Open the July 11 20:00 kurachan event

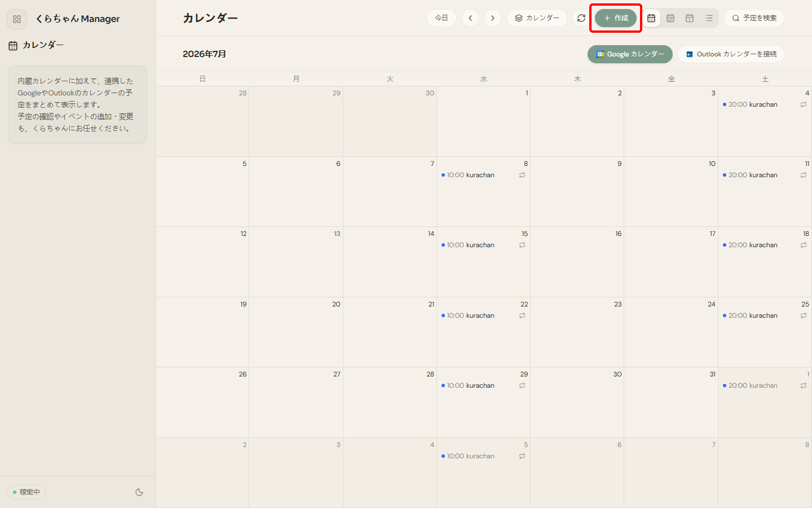point(765,175)
